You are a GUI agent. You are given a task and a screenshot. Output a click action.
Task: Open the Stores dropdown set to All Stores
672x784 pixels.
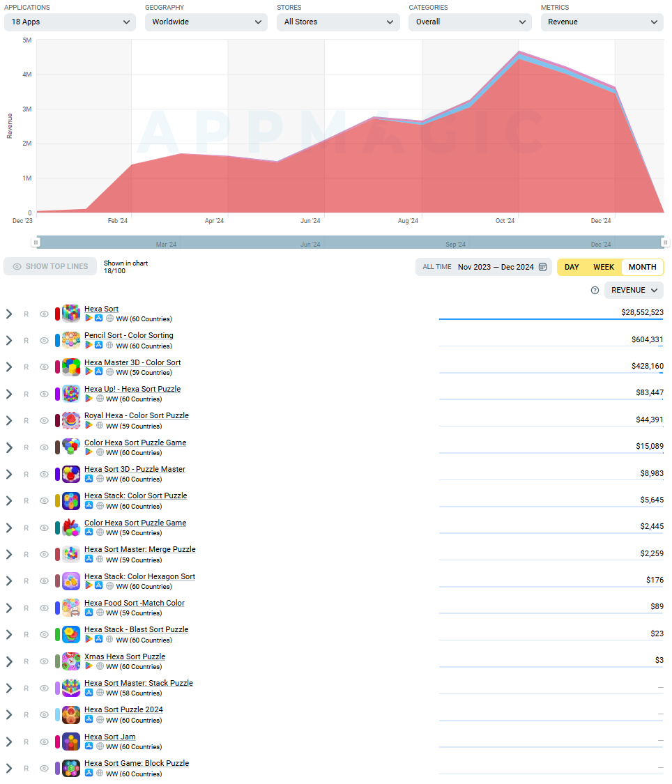click(x=338, y=22)
